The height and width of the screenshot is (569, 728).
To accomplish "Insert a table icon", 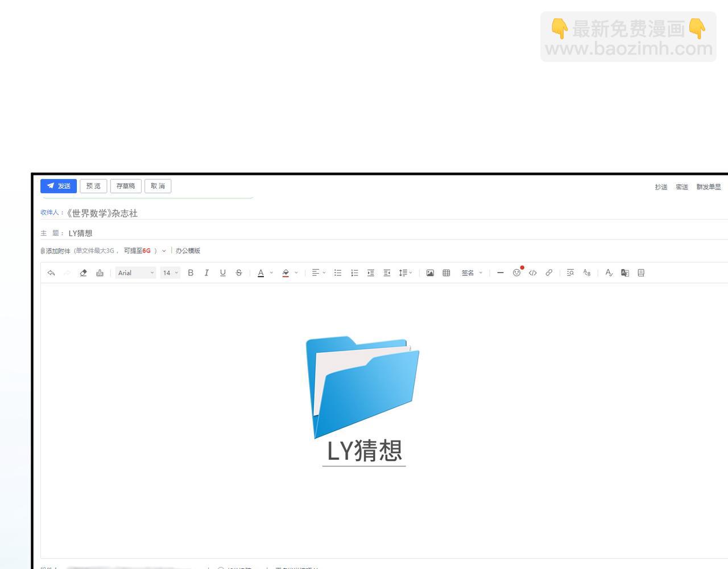I will click(x=446, y=273).
